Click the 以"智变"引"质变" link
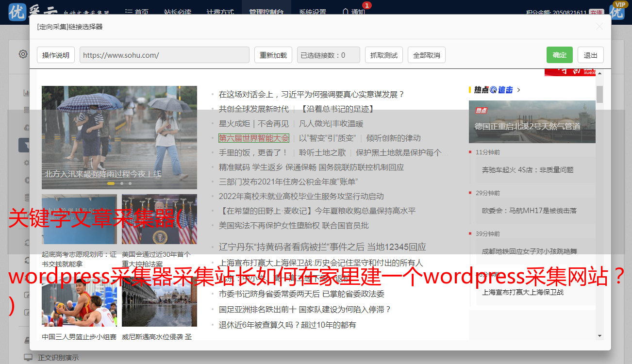This screenshot has height=364, width=632. pyautogui.click(x=328, y=138)
